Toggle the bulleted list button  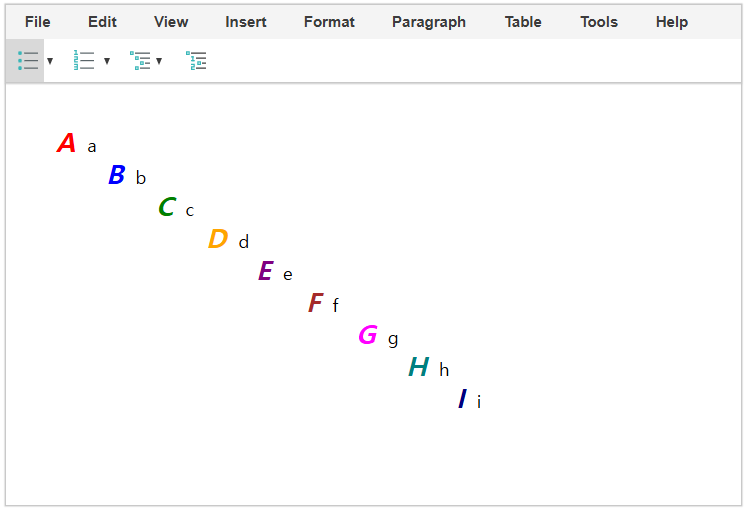[x=27, y=61]
